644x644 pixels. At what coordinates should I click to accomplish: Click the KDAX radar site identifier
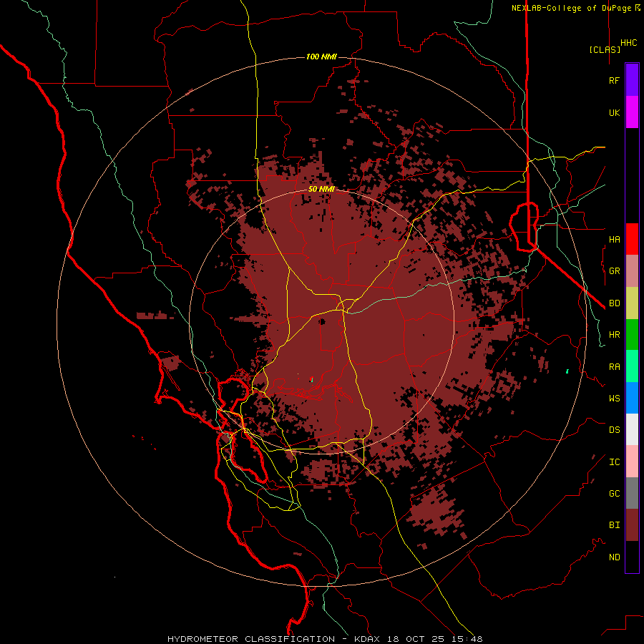click(x=367, y=639)
